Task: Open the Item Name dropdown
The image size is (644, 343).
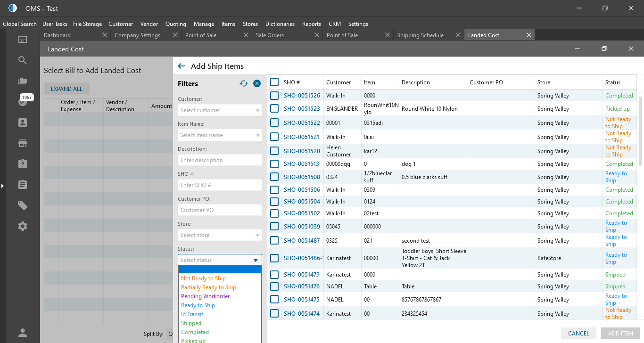Action: pos(220,135)
